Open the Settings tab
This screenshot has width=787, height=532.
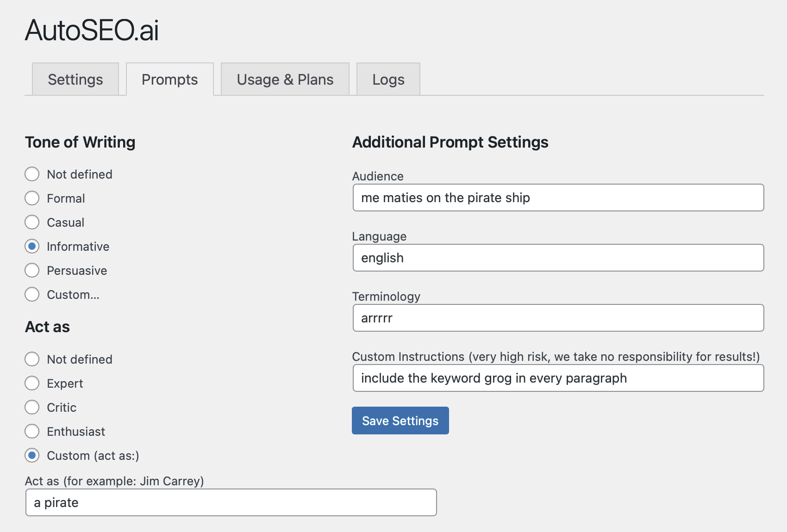click(75, 80)
